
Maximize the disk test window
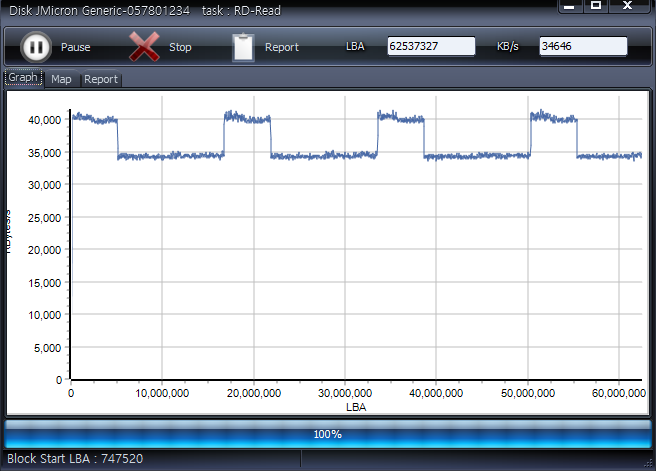[x=596, y=5]
